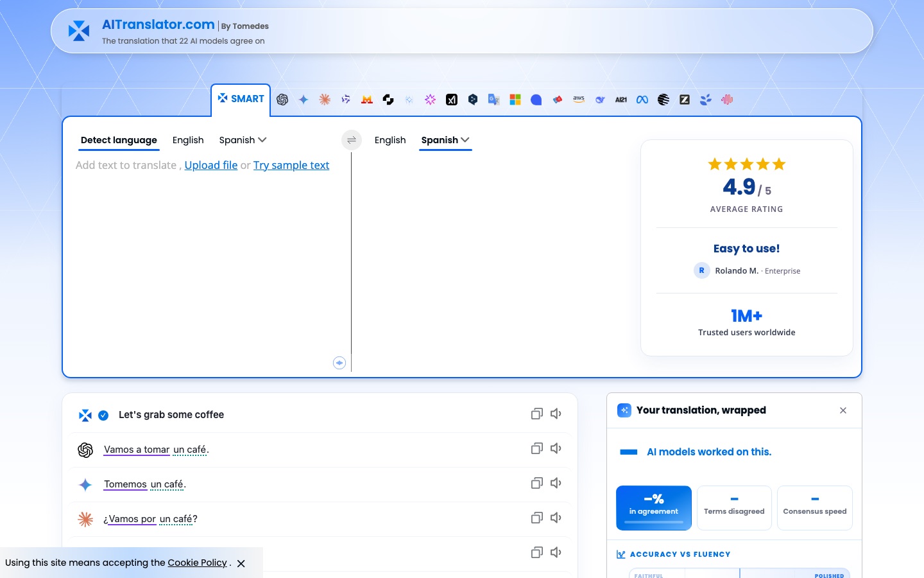Choose English as source language

188,140
